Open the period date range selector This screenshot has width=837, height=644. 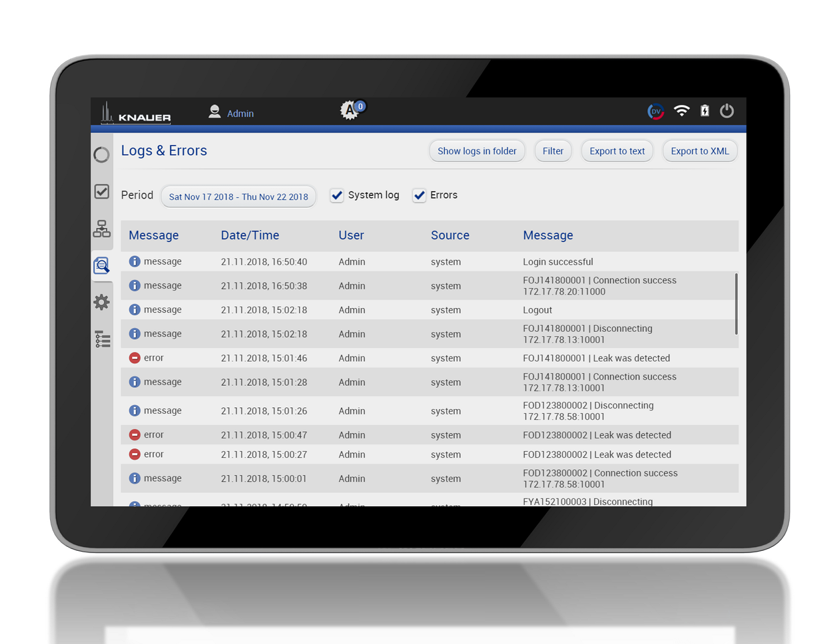tap(238, 196)
